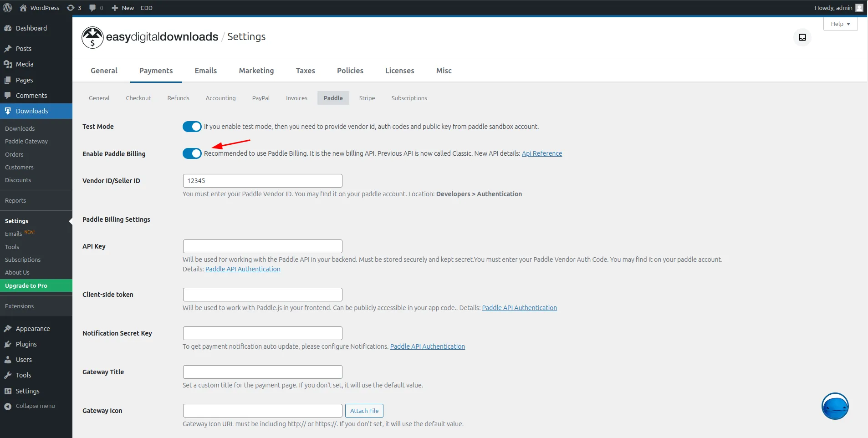868x438 pixels.
Task: Open Reports in the sidebar
Action: click(15, 200)
